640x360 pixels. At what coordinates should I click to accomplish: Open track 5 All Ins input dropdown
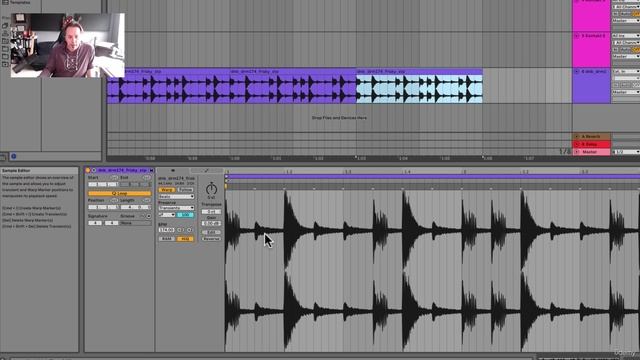point(626,36)
